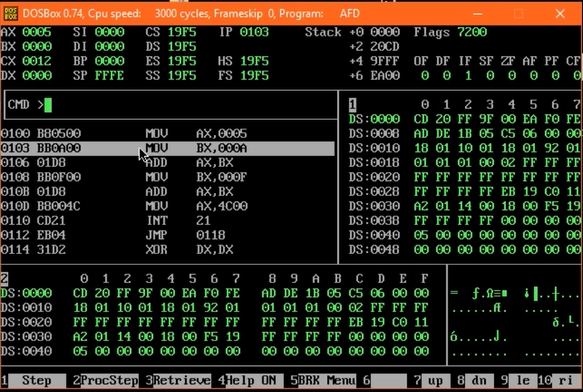Click the AX register value 0005
The image size is (583, 392).
(x=36, y=32)
